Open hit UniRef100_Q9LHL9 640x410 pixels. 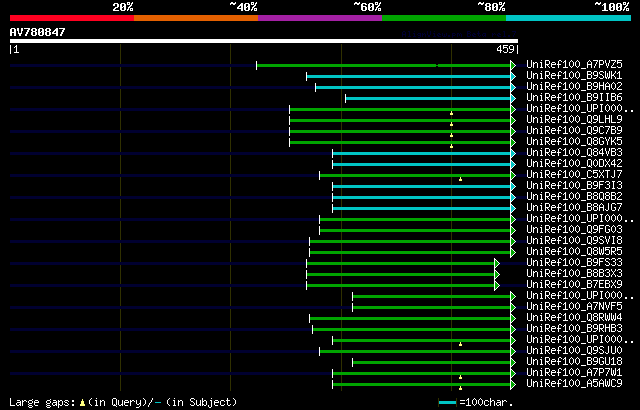[574, 120]
